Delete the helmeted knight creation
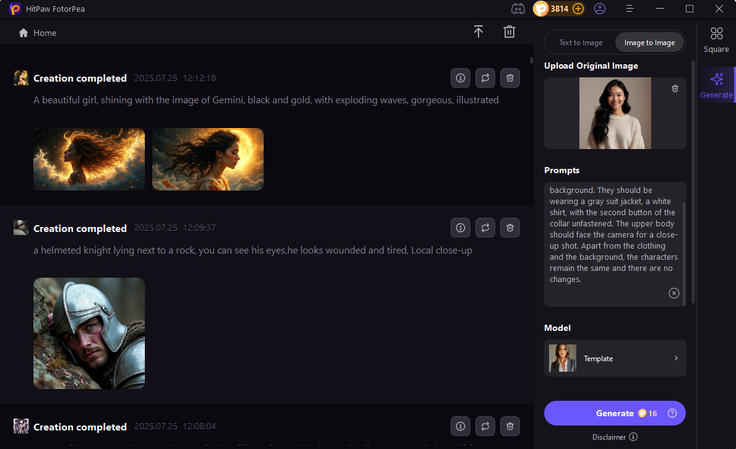 [x=510, y=228]
